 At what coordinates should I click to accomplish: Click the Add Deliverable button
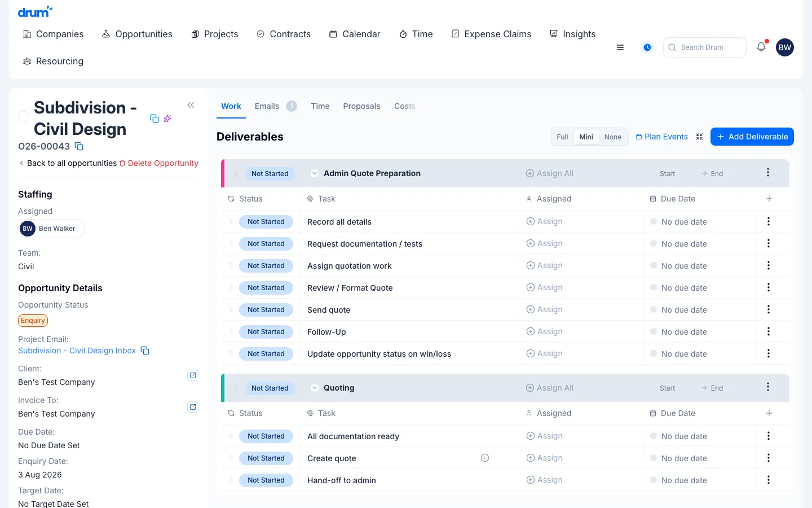(752, 137)
